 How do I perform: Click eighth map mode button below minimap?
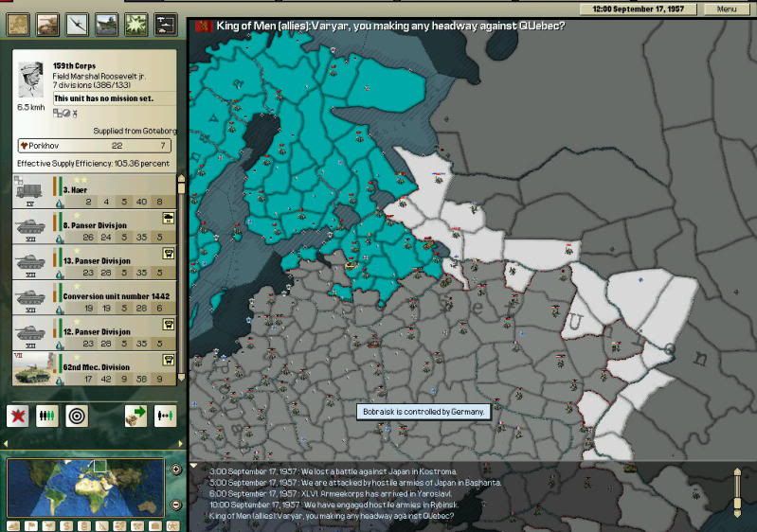click(x=137, y=525)
